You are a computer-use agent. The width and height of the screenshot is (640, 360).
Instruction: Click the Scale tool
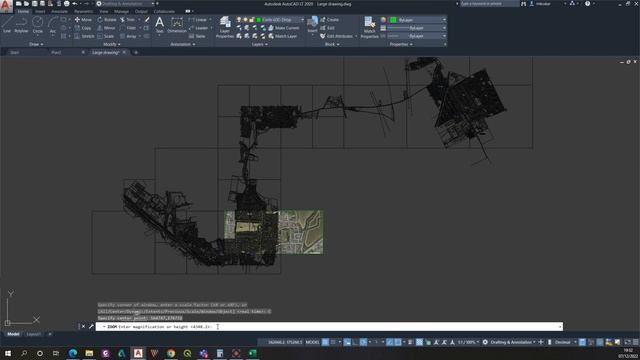pos(105,36)
